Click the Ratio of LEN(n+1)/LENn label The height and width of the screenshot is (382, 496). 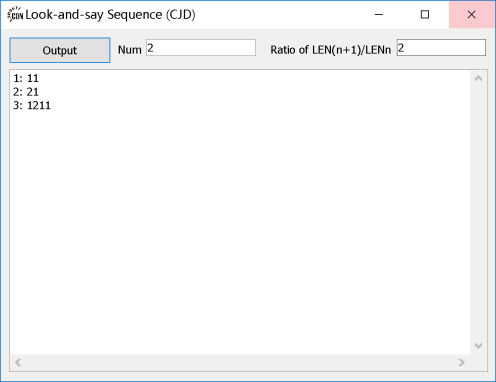[x=330, y=50]
